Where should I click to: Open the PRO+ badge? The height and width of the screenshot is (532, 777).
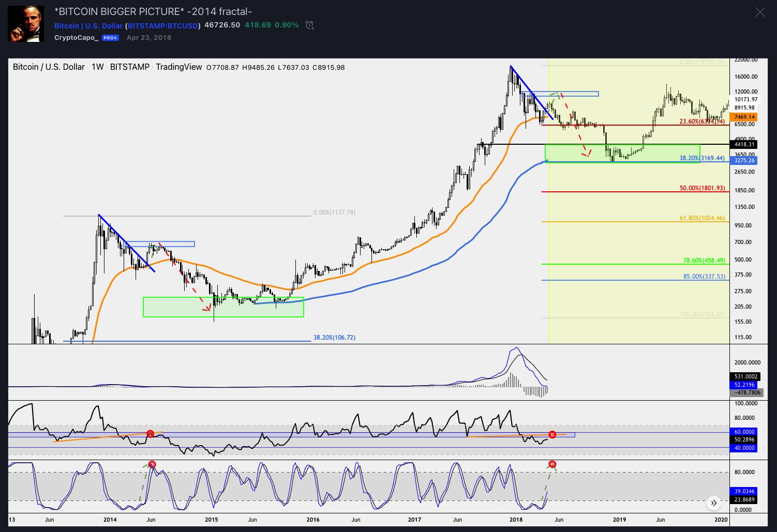[x=110, y=38]
